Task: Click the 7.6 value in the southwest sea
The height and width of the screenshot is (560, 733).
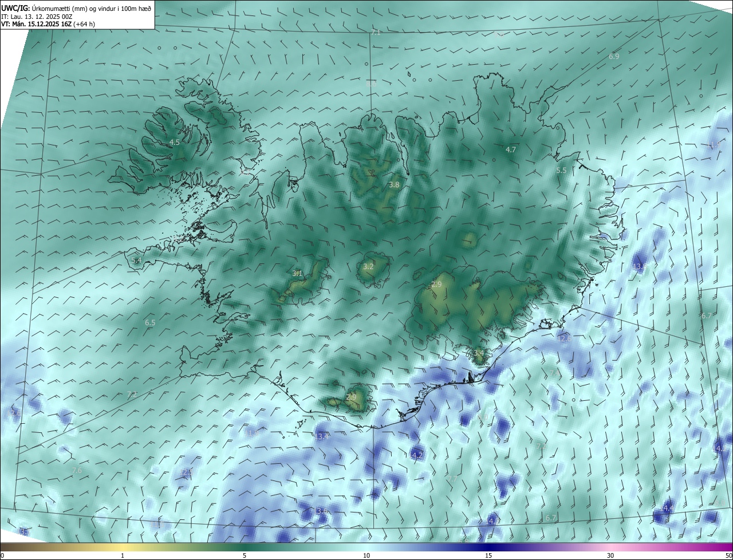Action: click(x=77, y=470)
